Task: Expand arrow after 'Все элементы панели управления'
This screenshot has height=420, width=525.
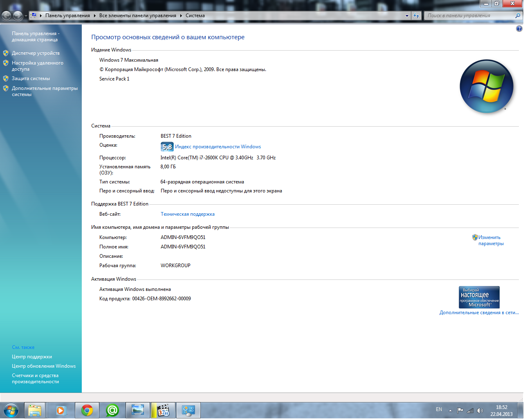Action: (x=181, y=16)
